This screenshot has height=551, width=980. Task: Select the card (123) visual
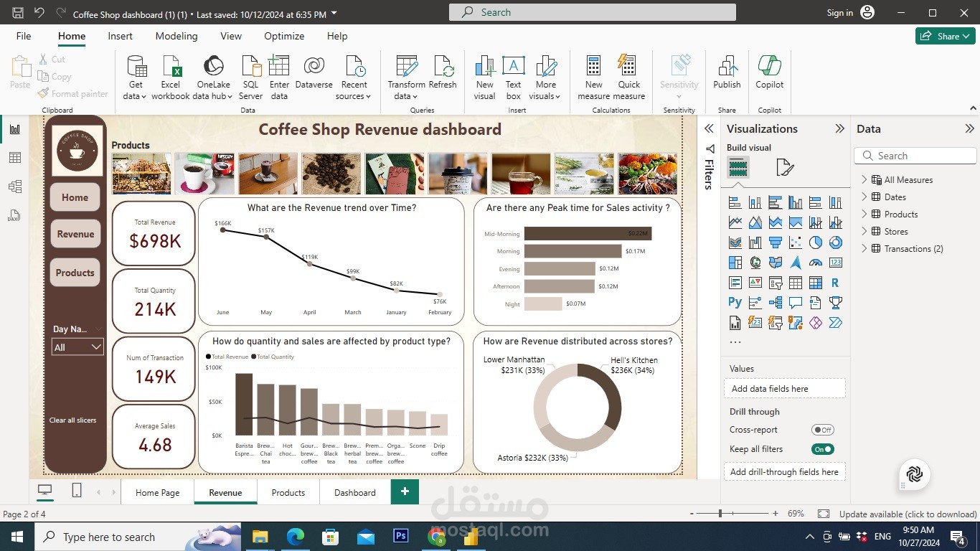(835, 263)
